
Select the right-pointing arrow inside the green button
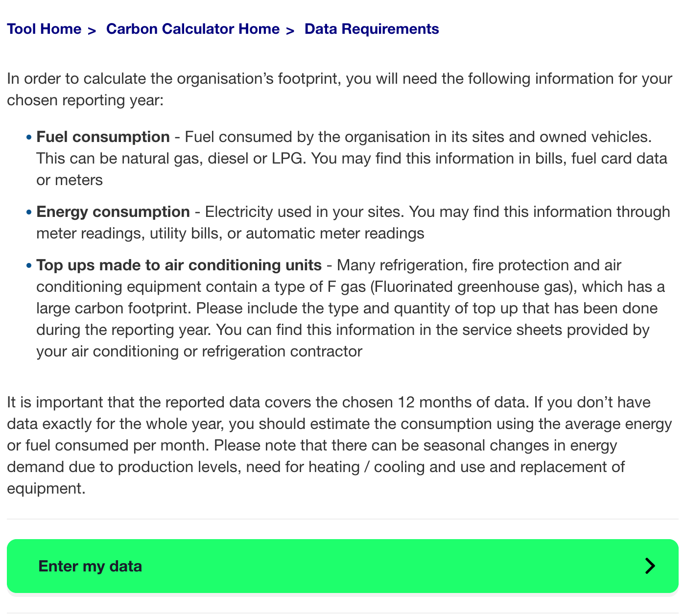pos(650,566)
